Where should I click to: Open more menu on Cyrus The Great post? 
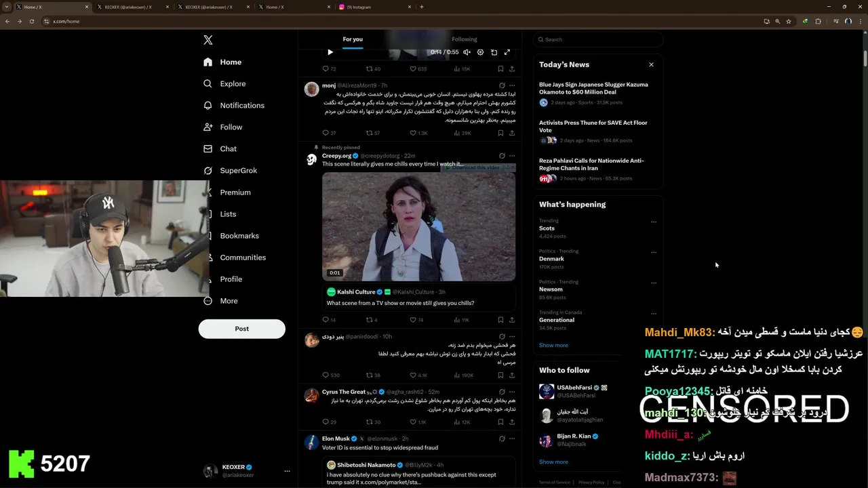click(512, 392)
